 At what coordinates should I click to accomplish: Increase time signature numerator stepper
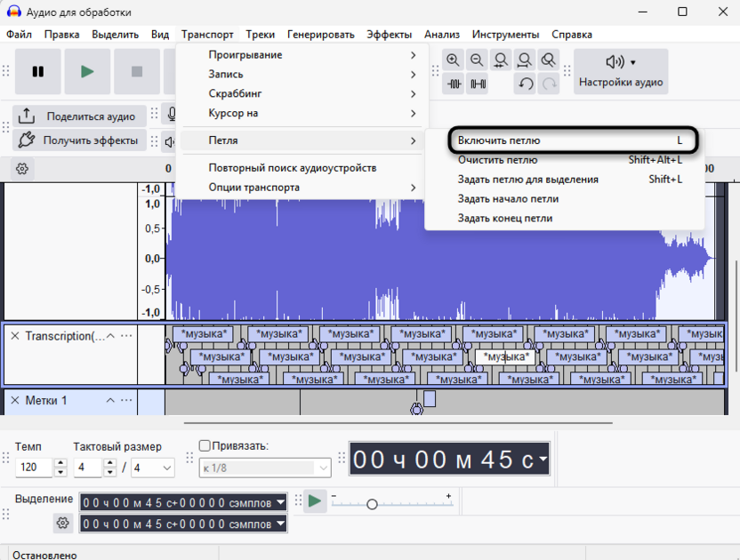click(110, 463)
